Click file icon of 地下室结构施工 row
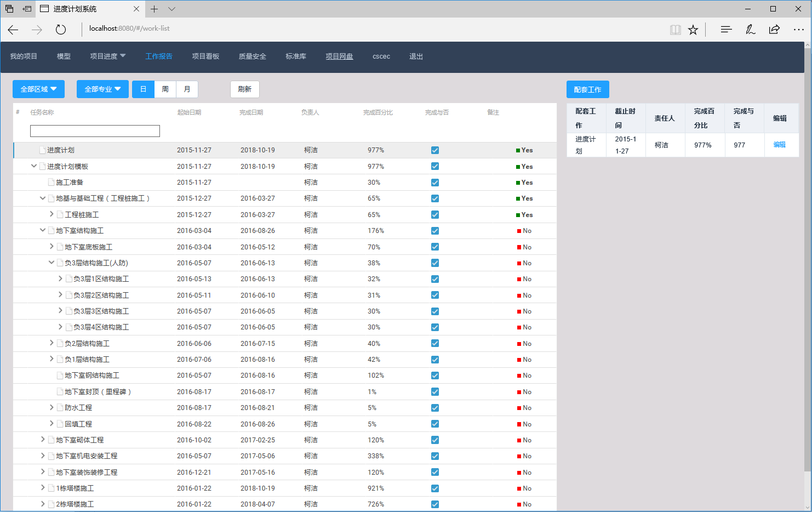The height and width of the screenshot is (512, 812). (x=51, y=230)
